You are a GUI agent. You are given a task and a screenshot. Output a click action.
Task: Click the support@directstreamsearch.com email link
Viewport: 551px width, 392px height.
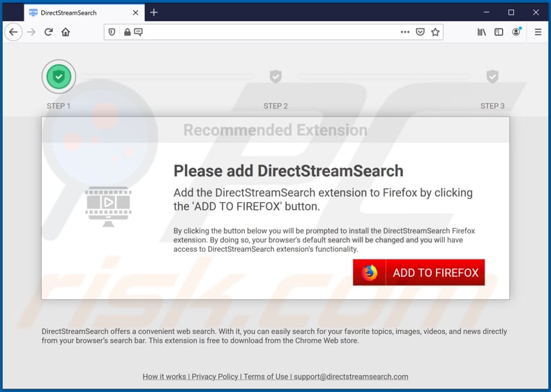click(351, 377)
